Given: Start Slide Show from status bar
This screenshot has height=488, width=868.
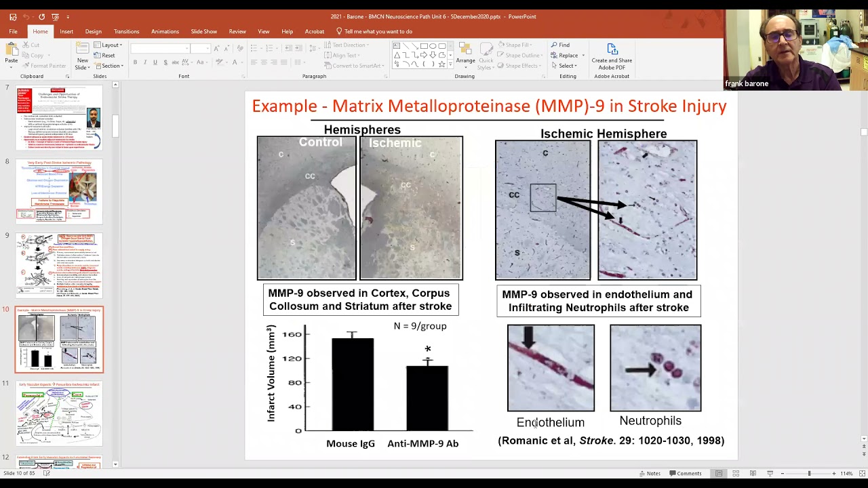Looking at the screenshot, I should tap(770, 473).
